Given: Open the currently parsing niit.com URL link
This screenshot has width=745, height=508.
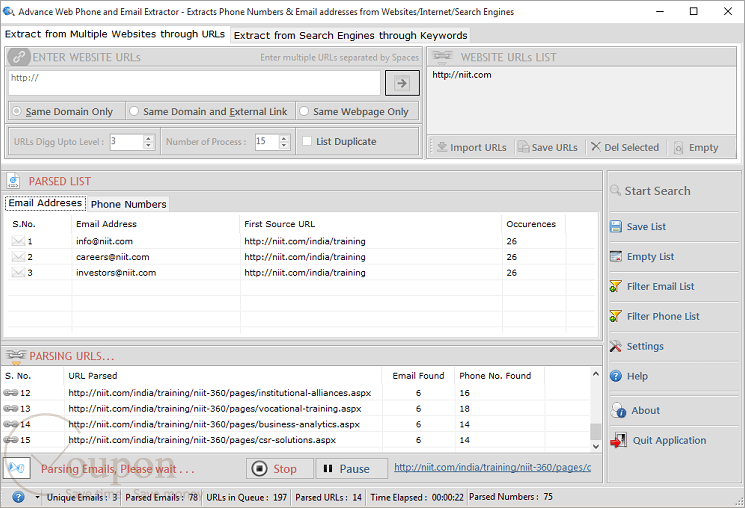Looking at the screenshot, I should pos(492,467).
